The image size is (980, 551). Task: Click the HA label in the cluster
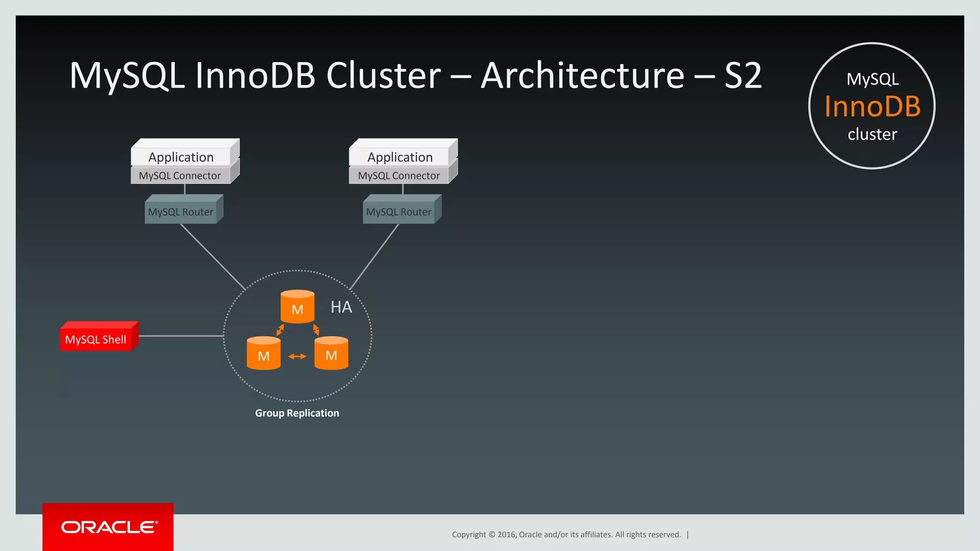click(x=341, y=307)
